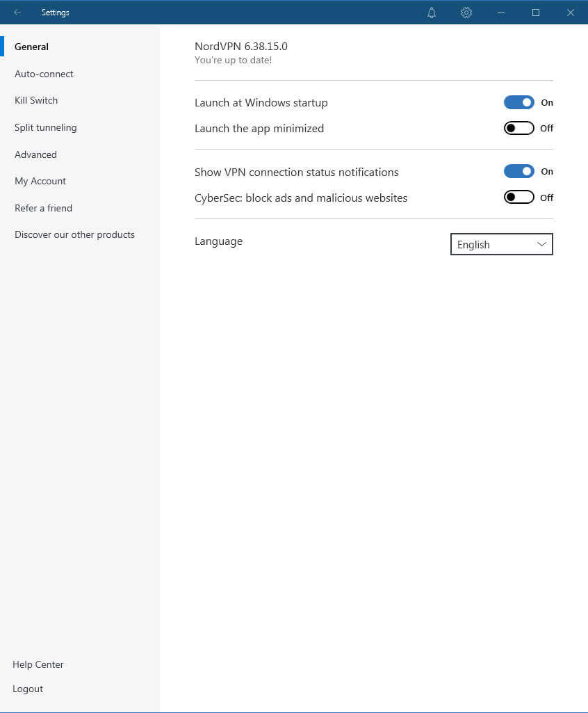This screenshot has height=713, width=588.
Task: View My Account section
Action: [x=40, y=182]
